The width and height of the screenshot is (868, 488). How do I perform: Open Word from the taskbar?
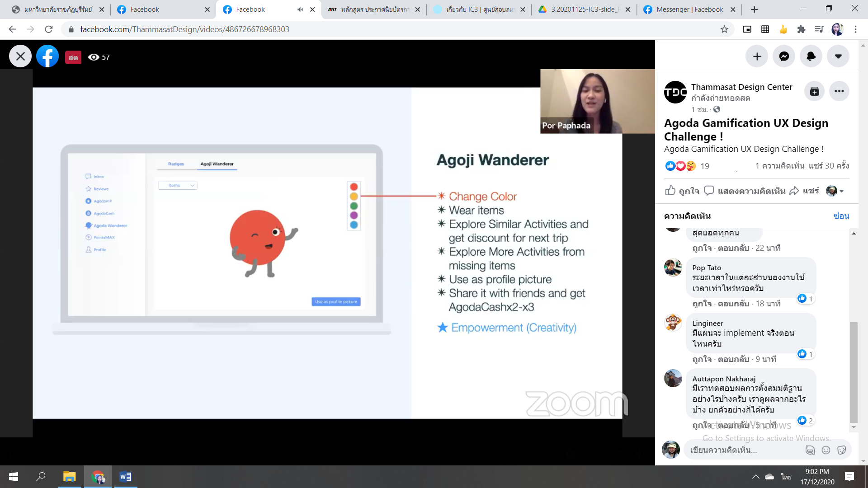[x=125, y=477]
